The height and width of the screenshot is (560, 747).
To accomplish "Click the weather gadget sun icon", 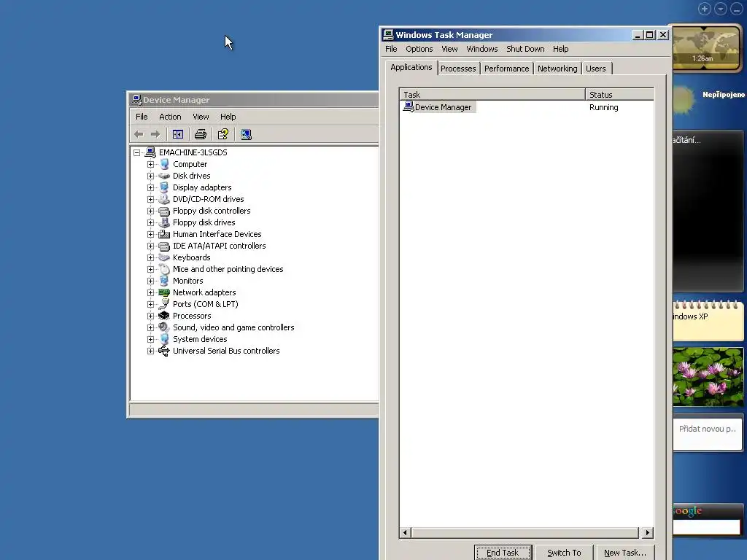I will click(683, 98).
